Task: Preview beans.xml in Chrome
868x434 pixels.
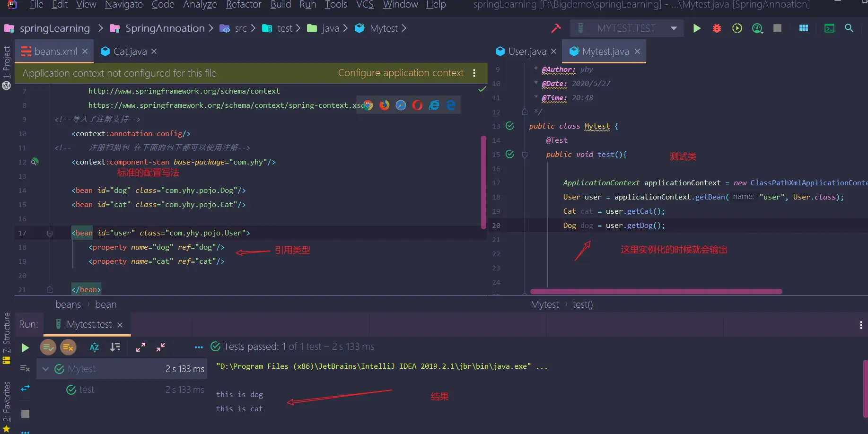Action: (368, 105)
